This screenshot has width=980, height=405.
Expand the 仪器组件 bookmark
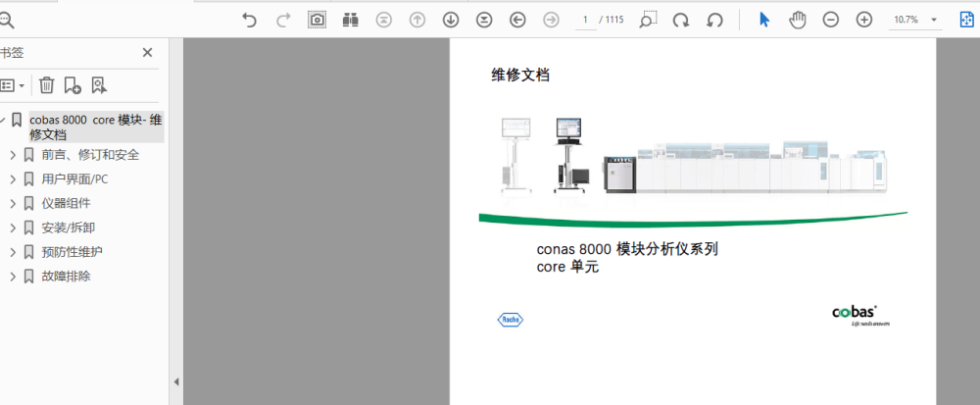(x=13, y=203)
